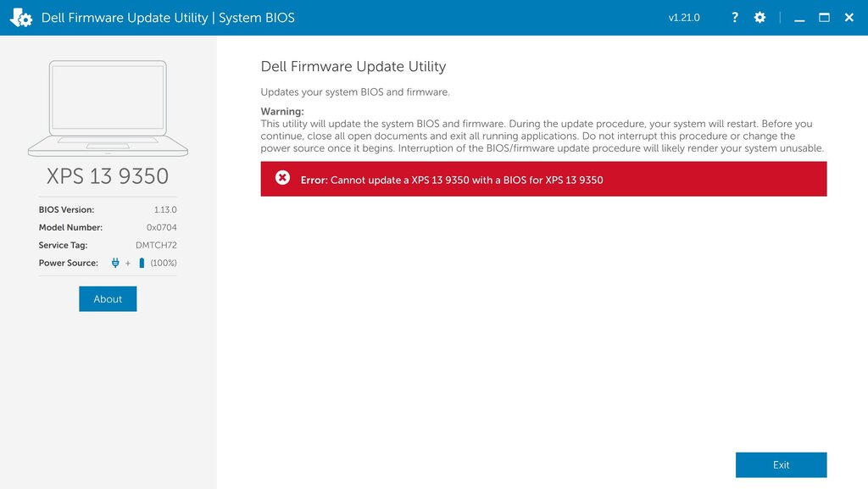The height and width of the screenshot is (489, 868).
Task: Click the title bar 'System BIOS' text
Action: [257, 18]
